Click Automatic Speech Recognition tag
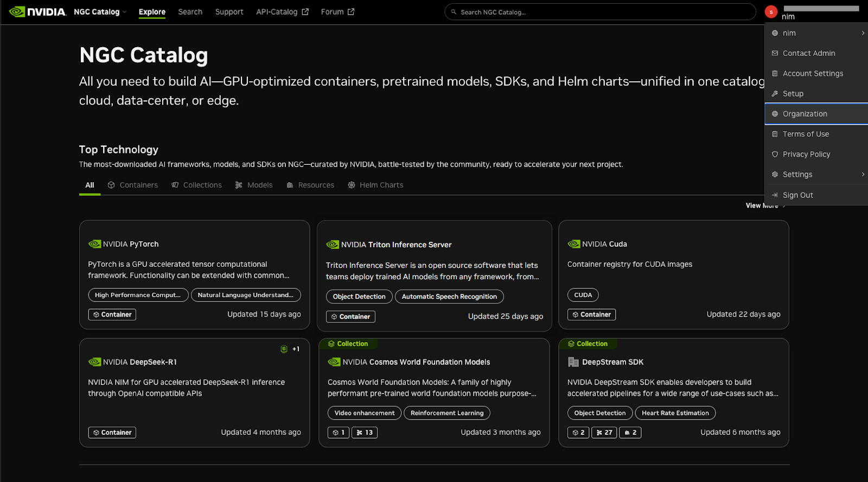Viewport: 868px width, 482px height. point(449,297)
